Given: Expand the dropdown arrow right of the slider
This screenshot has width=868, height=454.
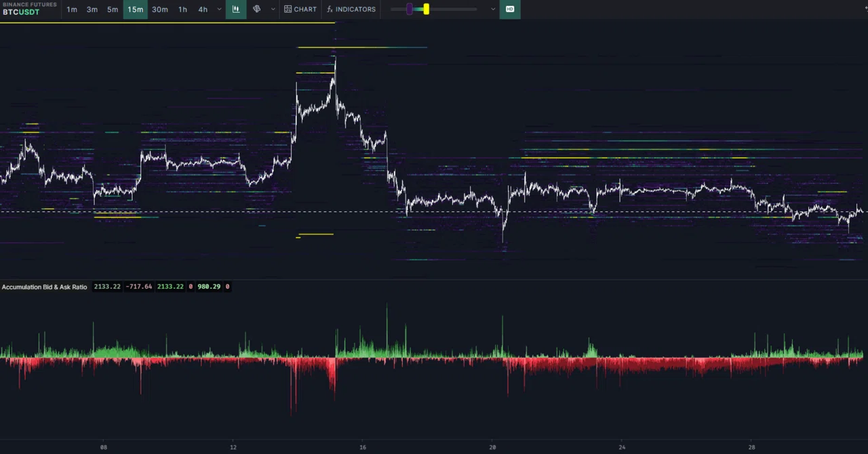Looking at the screenshot, I should click(493, 9).
